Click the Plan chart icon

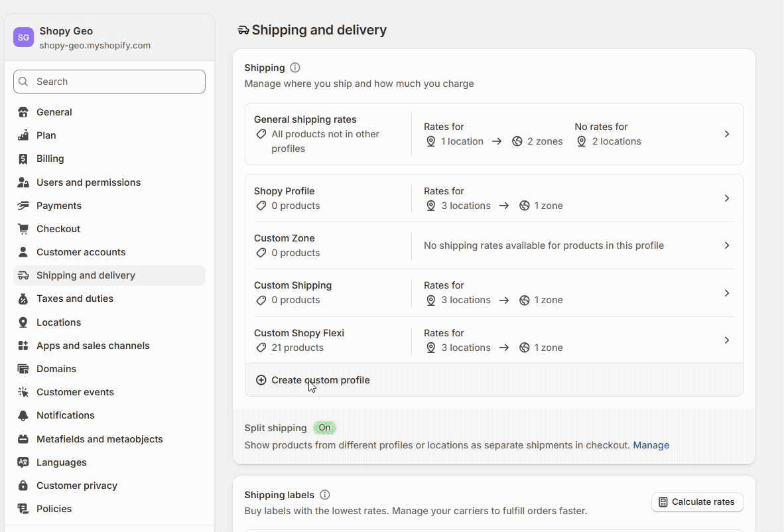[23, 135]
